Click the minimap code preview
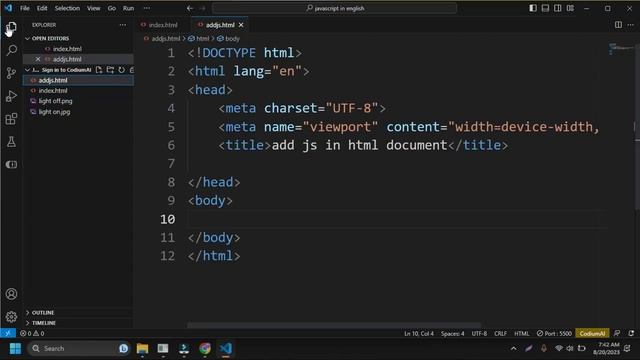The height and width of the screenshot is (360, 640). 620,49
